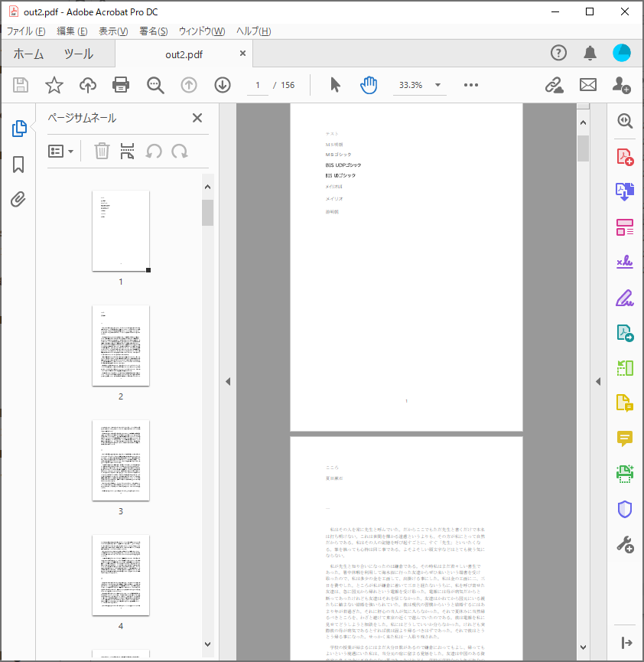Rotate page counterclockwise
This screenshot has width=644, height=662.
154,151
